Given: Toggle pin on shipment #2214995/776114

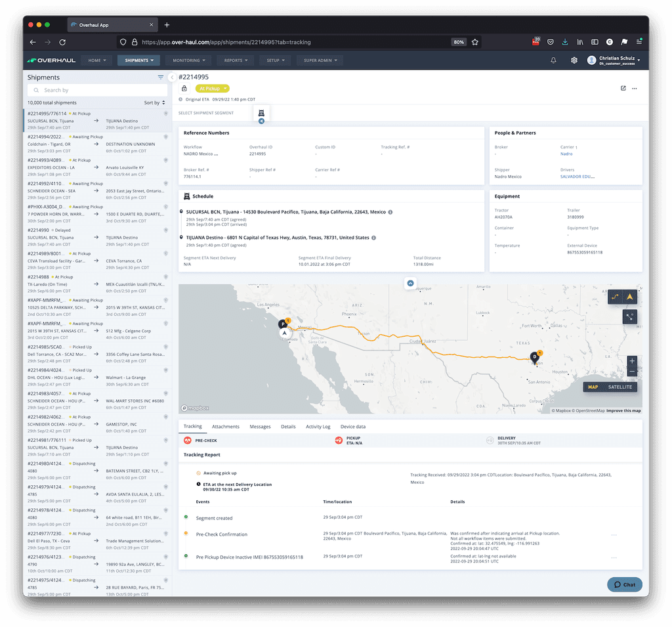Looking at the screenshot, I should pos(166,114).
